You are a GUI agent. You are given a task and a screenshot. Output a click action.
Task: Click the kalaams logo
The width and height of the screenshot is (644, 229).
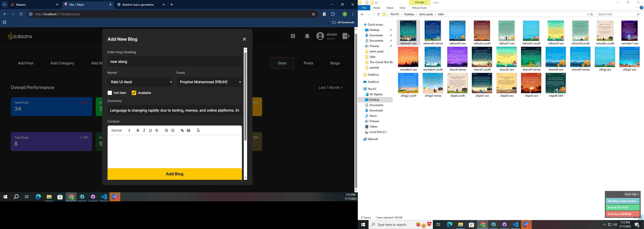(20, 36)
